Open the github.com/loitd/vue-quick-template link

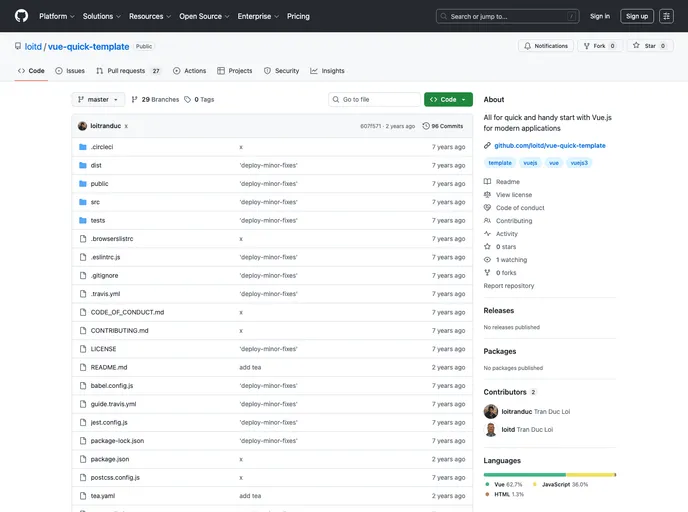(x=549, y=145)
